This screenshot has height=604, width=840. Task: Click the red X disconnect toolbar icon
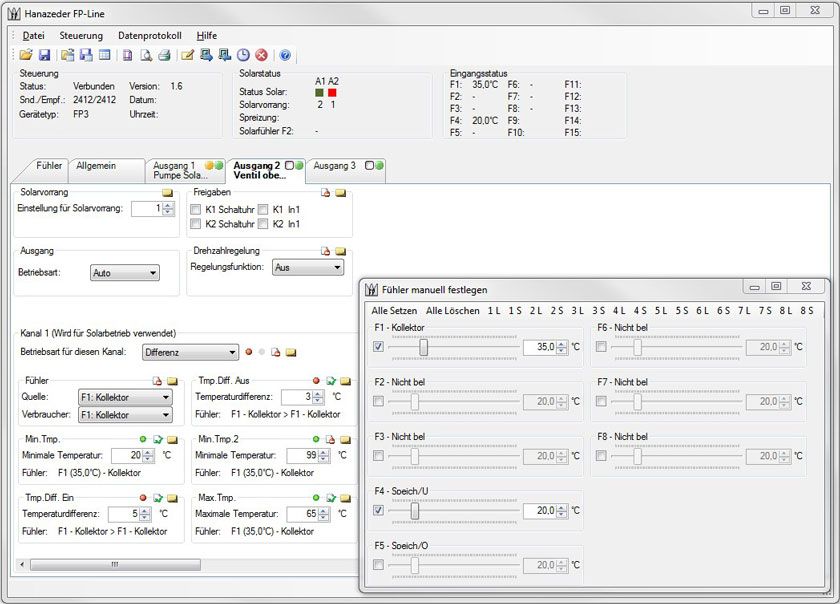pos(261,55)
